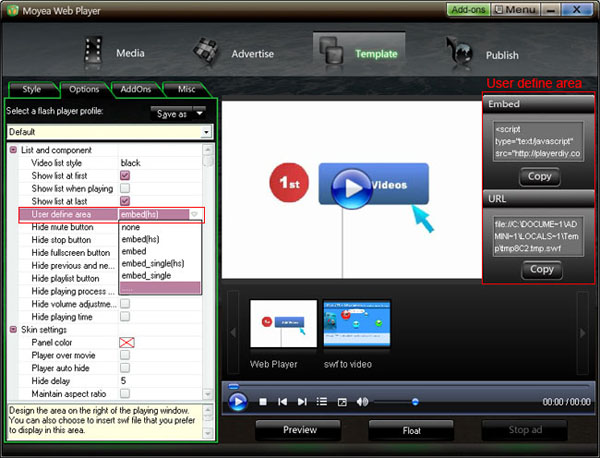Switch to the Style tab
Screen dimensions: 600x458
(x=31, y=89)
